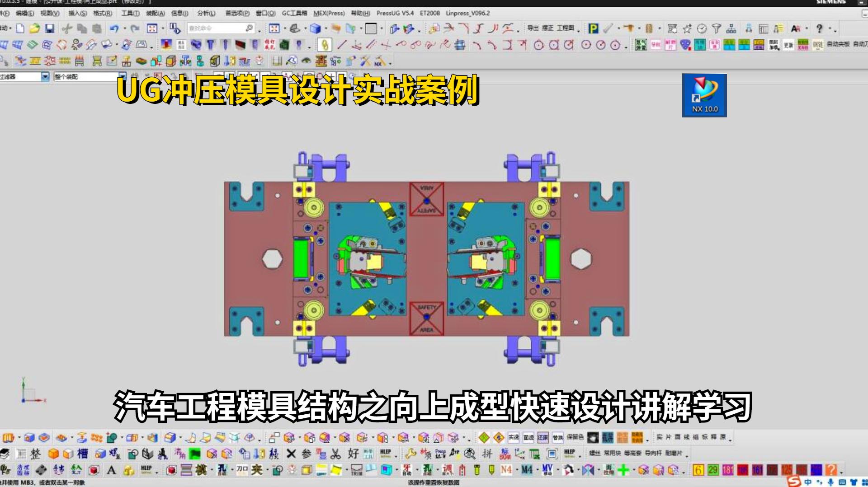Open the 视图(V) menu
Viewport: 868px width, 487px height.
tap(49, 13)
